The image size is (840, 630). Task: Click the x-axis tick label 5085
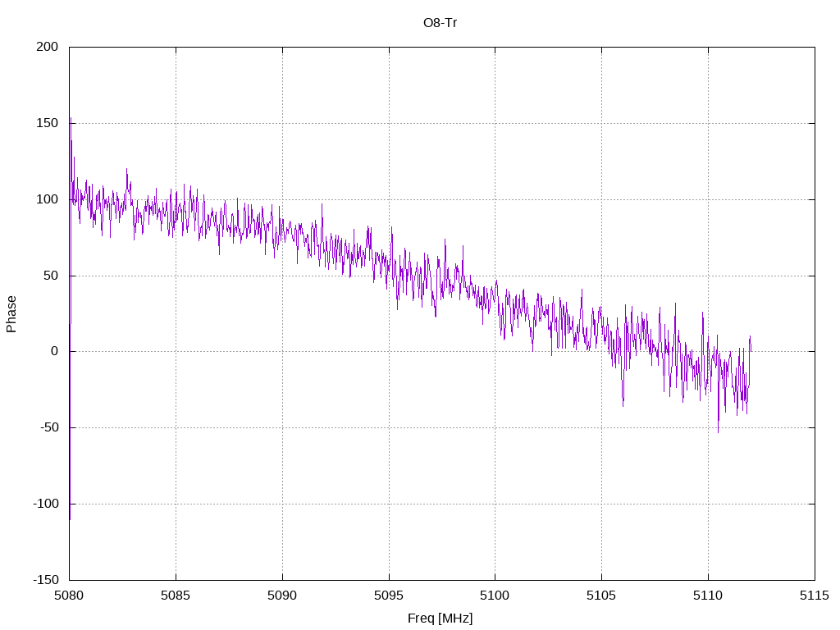176,596
